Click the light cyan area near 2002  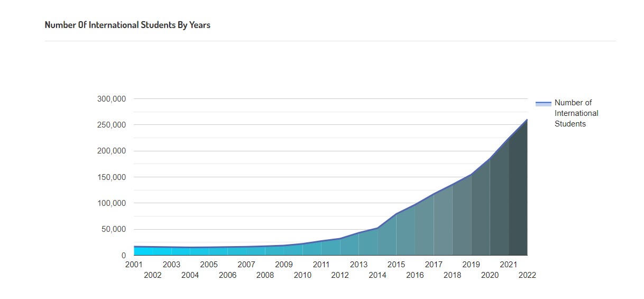click(x=152, y=251)
